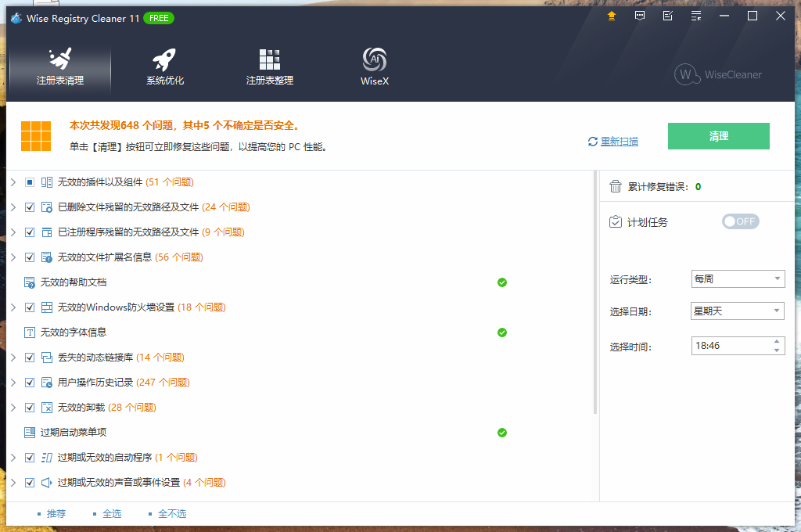801x532 pixels.
Task: Uncheck 无效的文件扩展名信息 checkbox
Action: tap(30, 257)
